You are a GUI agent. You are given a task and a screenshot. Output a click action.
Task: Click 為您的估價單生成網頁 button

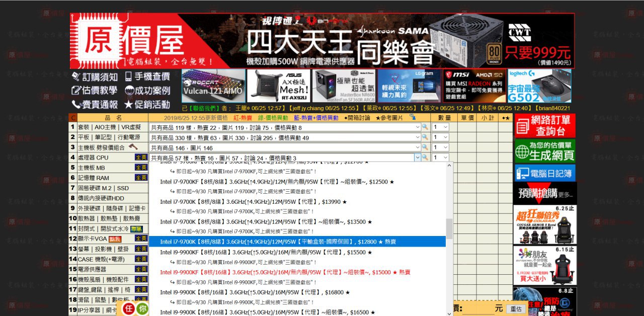(545, 150)
